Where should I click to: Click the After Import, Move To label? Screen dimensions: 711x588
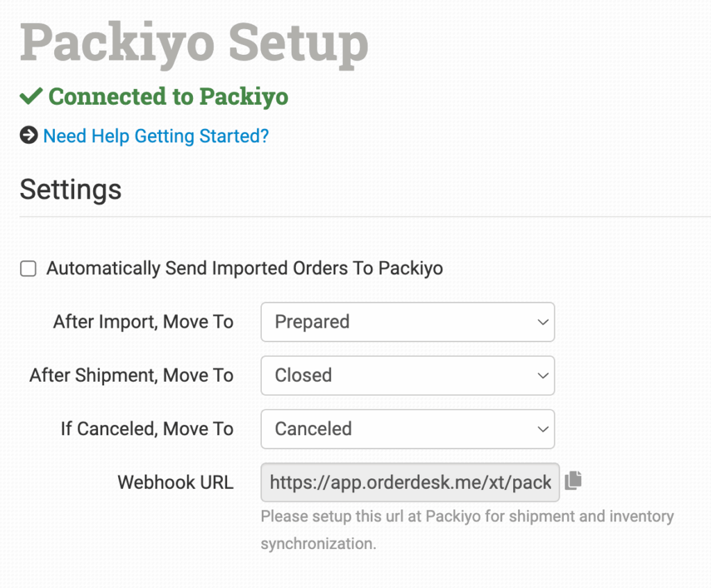[143, 322]
